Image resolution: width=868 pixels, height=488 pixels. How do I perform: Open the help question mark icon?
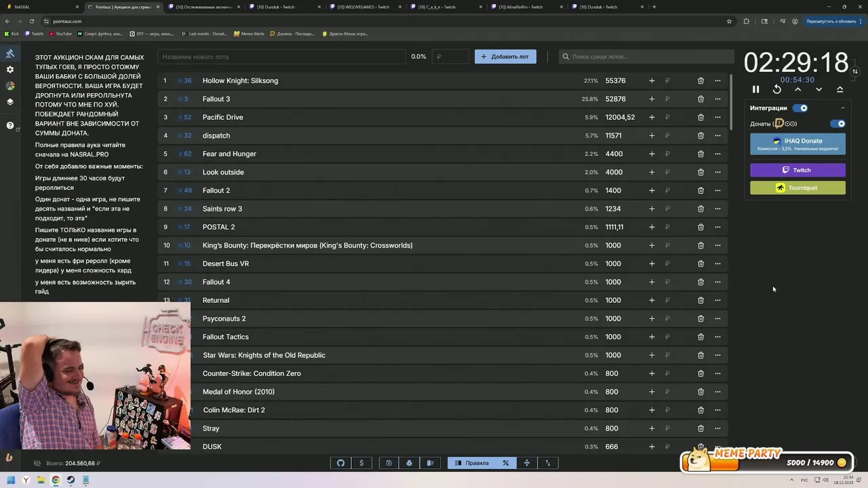pyautogui.click(x=10, y=125)
